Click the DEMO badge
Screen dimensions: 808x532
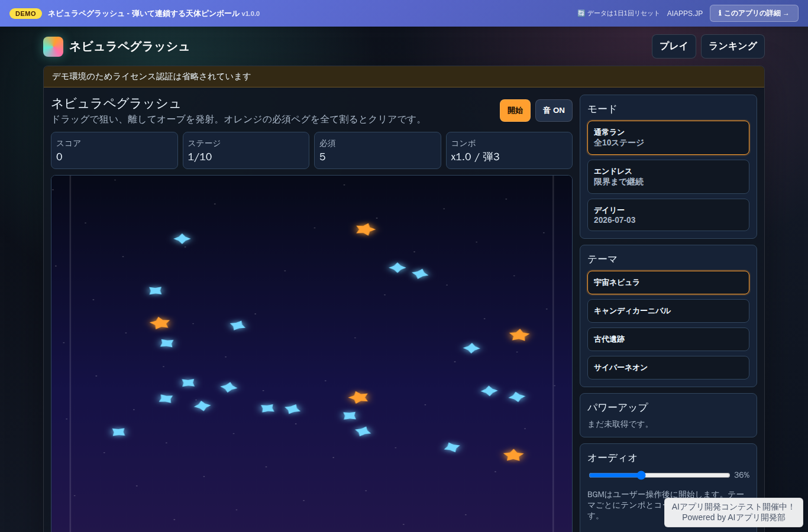(x=25, y=14)
